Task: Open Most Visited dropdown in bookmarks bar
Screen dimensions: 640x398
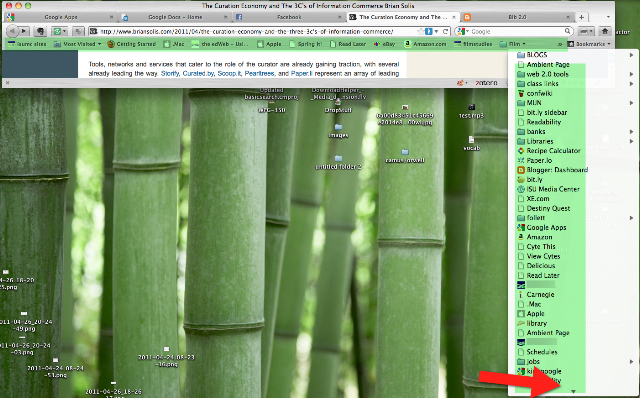Action: point(78,44)
